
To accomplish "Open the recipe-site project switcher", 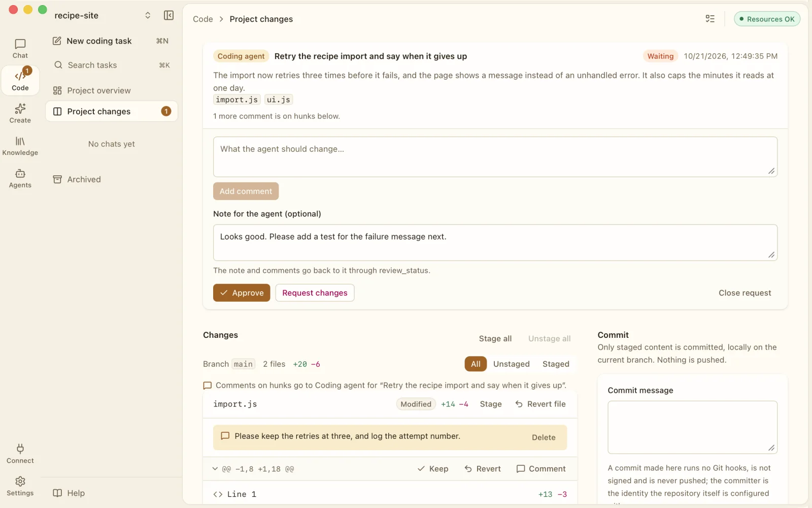I will pyautogui.click(x=103, y=15).
